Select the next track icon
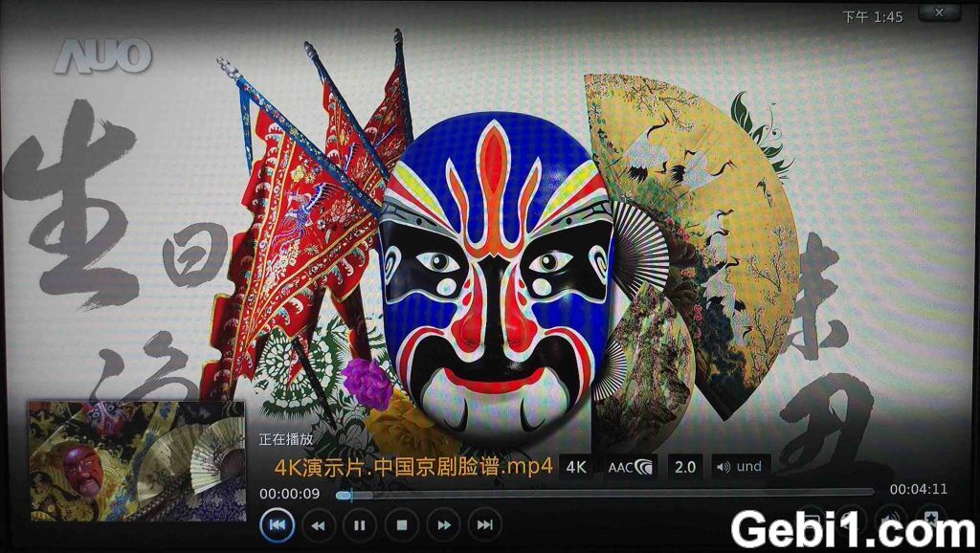The image size is (980, 553). tap(482, 524)
